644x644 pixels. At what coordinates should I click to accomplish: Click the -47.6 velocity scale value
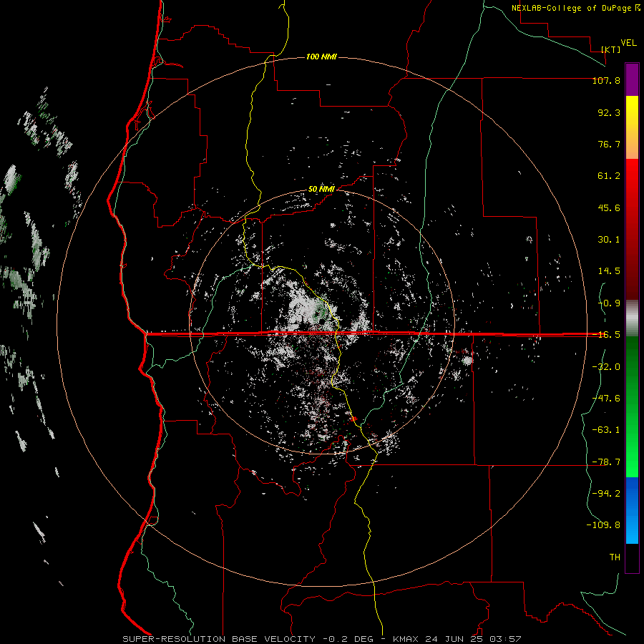pyautogui.click(x=606, y=399)
